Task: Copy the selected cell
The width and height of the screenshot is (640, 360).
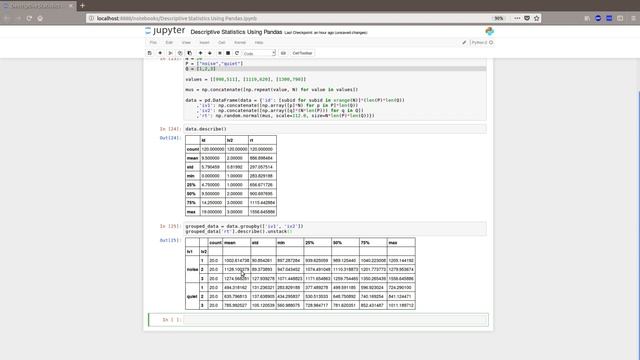Action: click(x=180, y=53)
